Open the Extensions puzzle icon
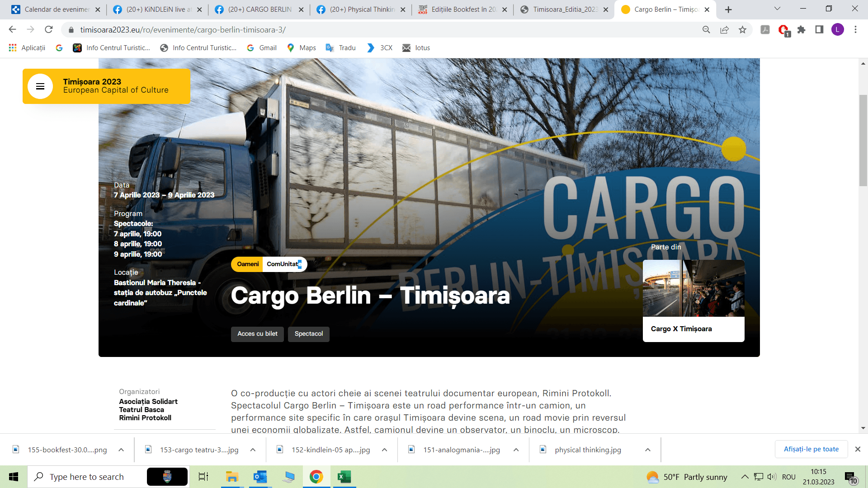Image resolution: width=868 pixels, height=488 pixels. (801, 30)
